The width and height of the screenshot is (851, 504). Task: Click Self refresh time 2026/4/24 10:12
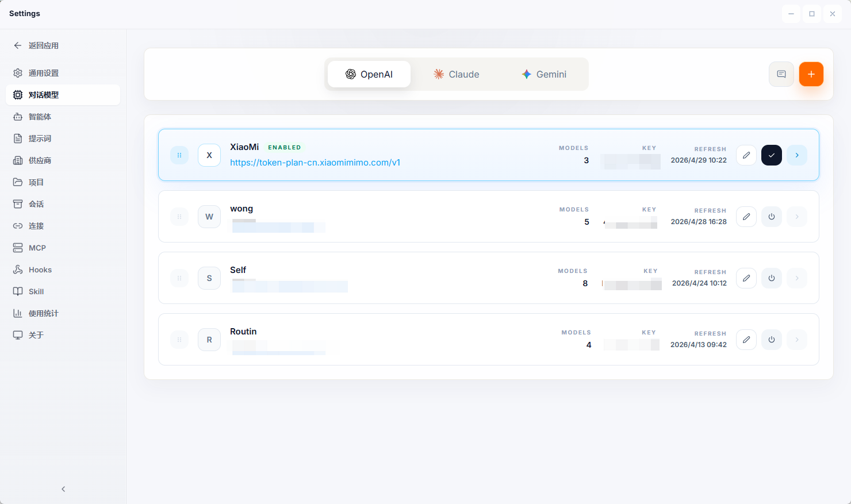pos(699,283)
